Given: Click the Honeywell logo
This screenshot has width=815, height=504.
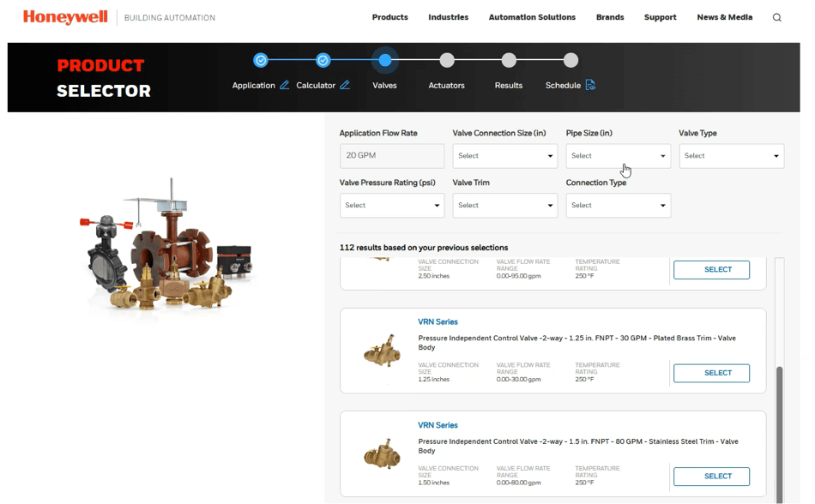Looking at the screenshot, I should [65, 17].
